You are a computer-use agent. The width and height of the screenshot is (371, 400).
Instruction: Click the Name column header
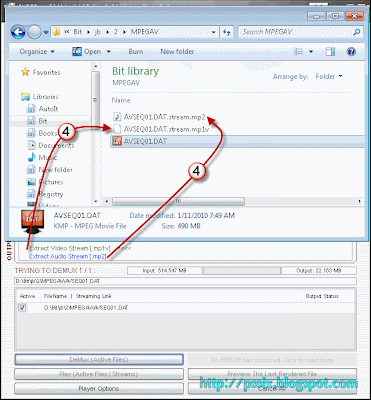(x=121, y=100)
